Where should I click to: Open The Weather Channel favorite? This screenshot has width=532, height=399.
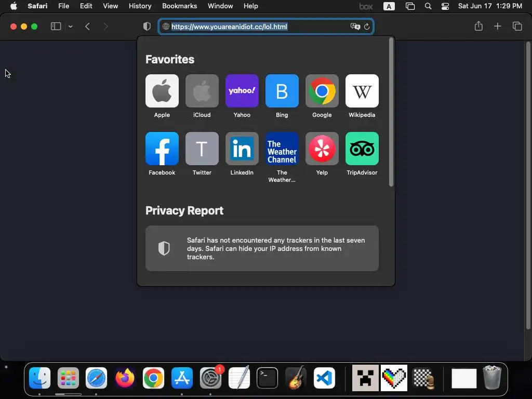pyautogui.click(x=282, y=149)
